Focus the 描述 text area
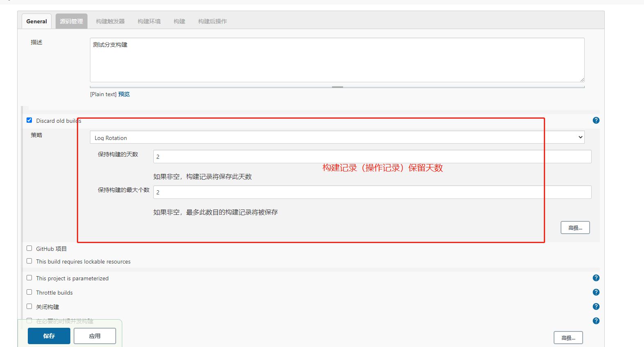 (x=337, y=60)
